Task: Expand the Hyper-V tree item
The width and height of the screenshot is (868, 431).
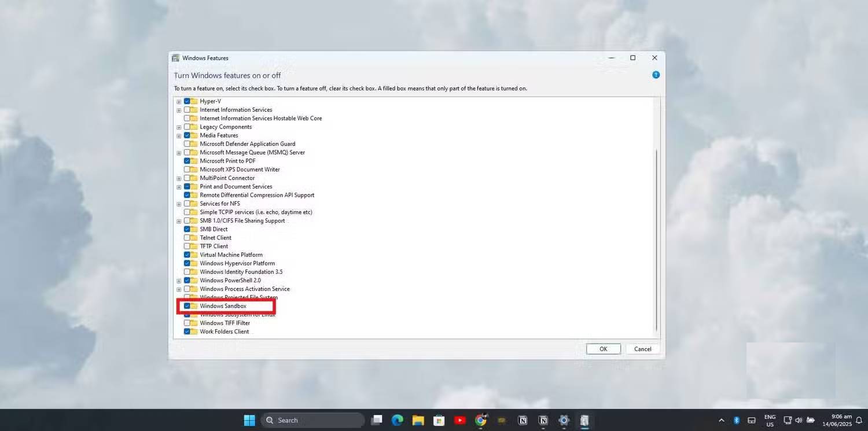Action: click(x=179, y=101)
